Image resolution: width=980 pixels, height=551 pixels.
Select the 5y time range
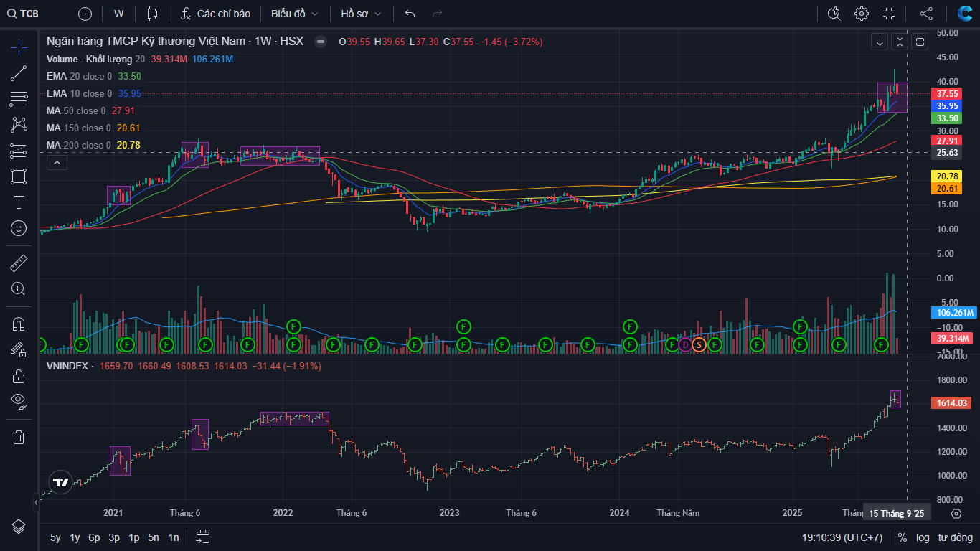pos(55,537)
